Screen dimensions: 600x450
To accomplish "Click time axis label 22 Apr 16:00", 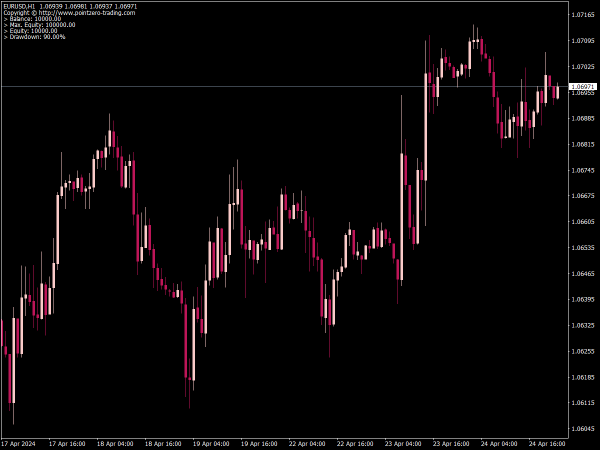I will pos(355,444).
